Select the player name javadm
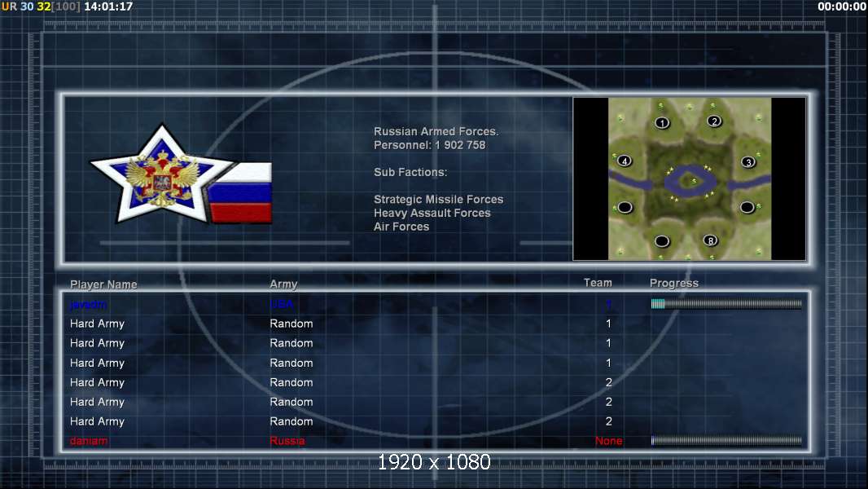868x489 pixels. pyautogui.click(x=88, y=304)
